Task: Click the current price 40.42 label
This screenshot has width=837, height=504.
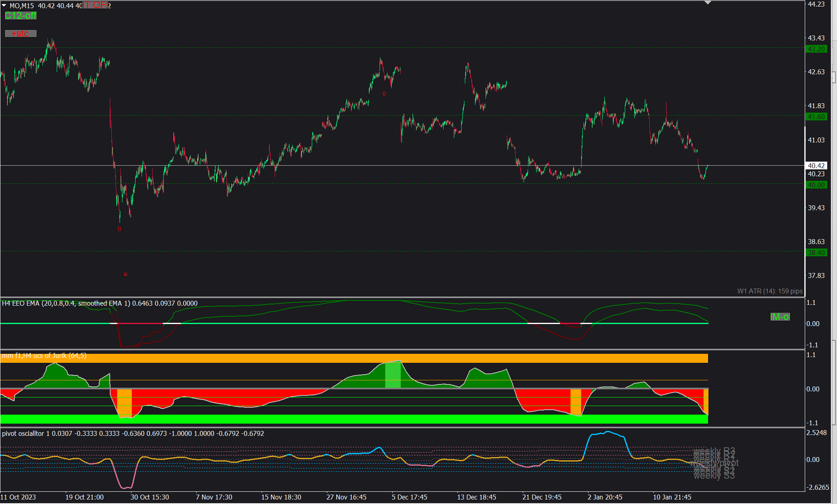Action: coord(816,166)
